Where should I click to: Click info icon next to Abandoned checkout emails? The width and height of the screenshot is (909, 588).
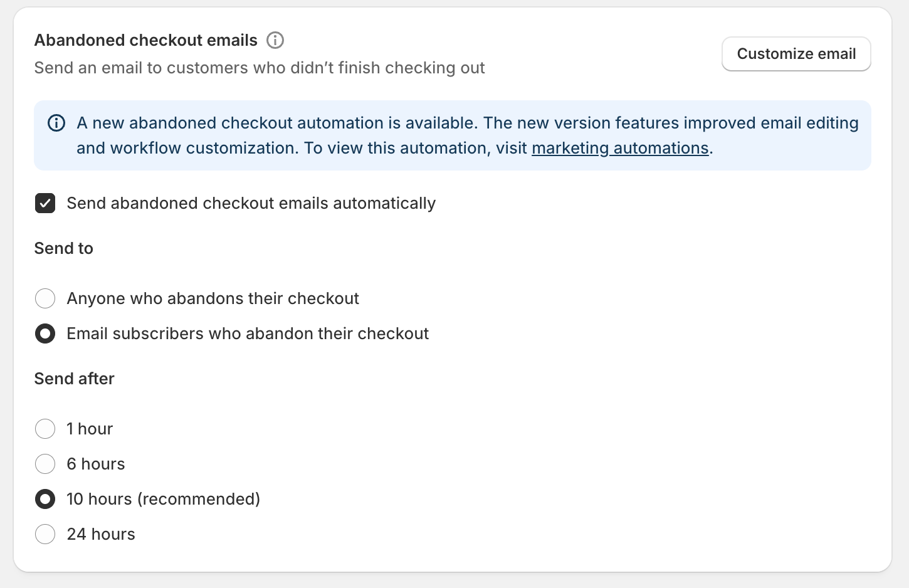275,40
